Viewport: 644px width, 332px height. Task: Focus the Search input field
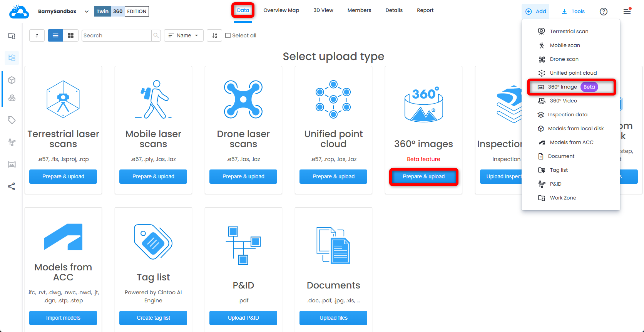tap(117, 35)
